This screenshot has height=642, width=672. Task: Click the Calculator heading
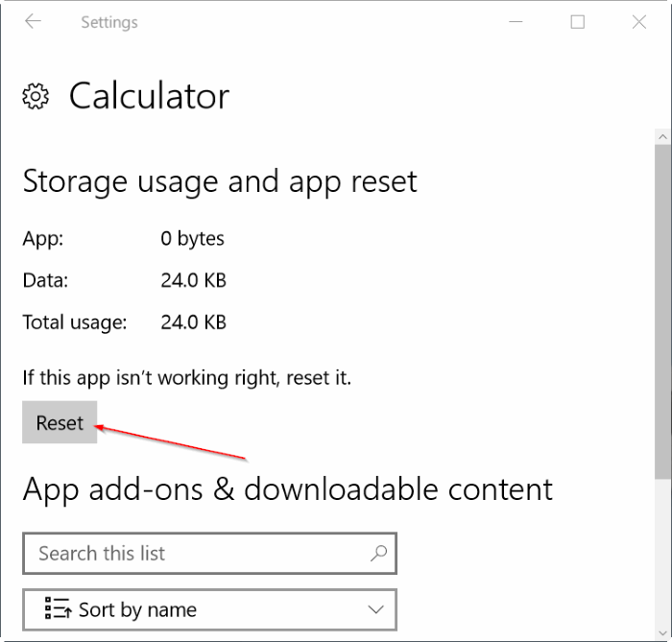click(149, 96)
